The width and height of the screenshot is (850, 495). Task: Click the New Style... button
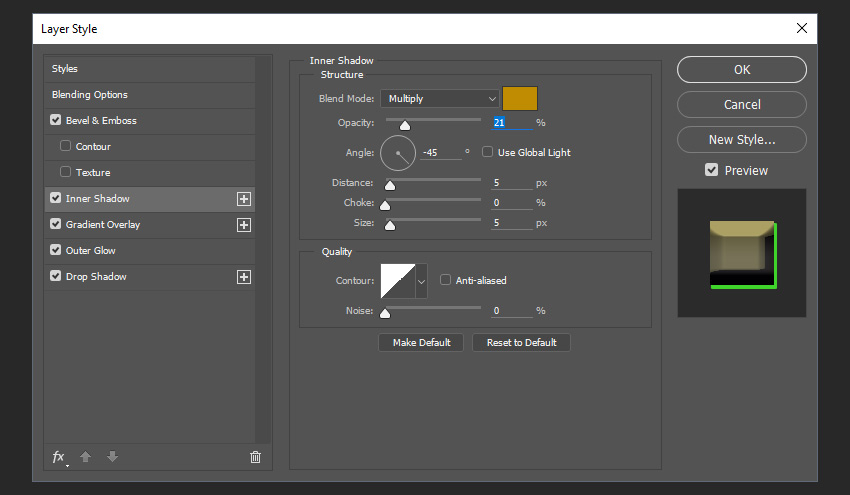[x=741, y=140]
